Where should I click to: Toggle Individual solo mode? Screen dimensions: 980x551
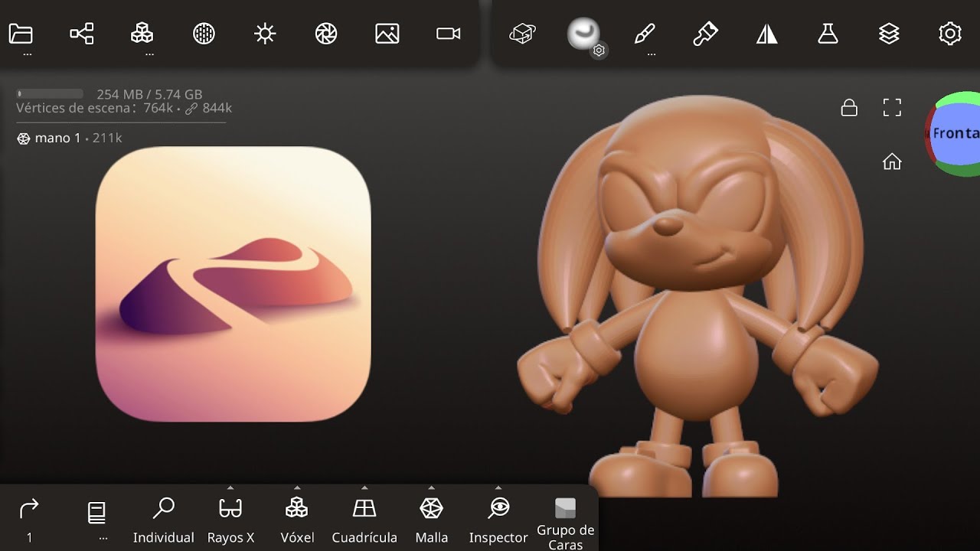click(x=164, y=520)
